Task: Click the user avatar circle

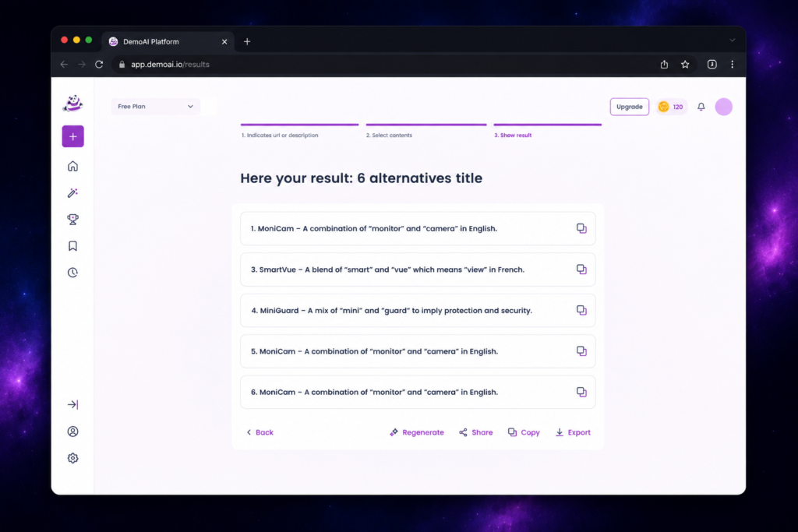Action: pos(724,107)
